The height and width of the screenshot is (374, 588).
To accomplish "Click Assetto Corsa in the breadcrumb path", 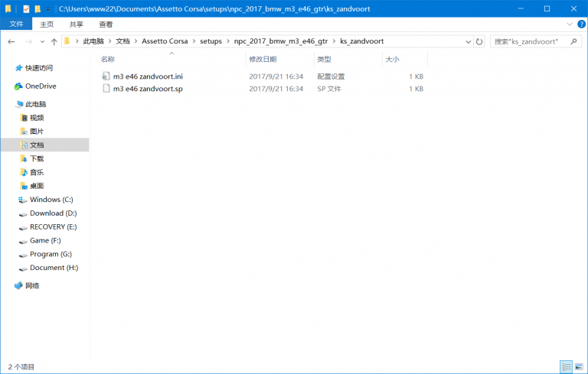I will tap(165, 41).
